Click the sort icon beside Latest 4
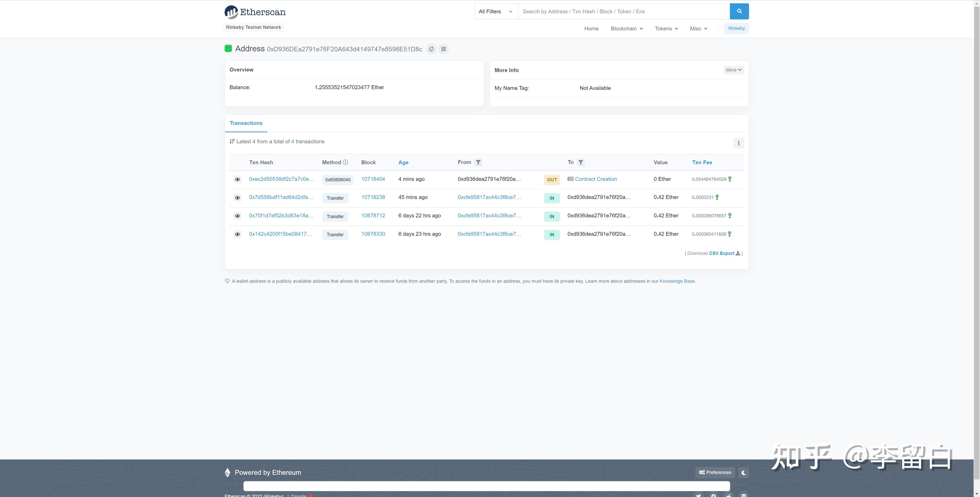This screenshot has width=980, height=497. 232,141
